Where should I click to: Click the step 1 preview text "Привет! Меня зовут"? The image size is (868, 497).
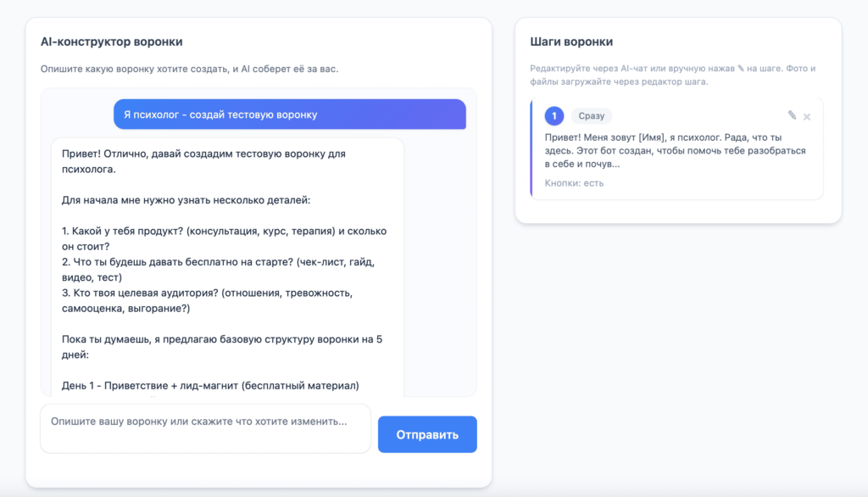[676, 151]
